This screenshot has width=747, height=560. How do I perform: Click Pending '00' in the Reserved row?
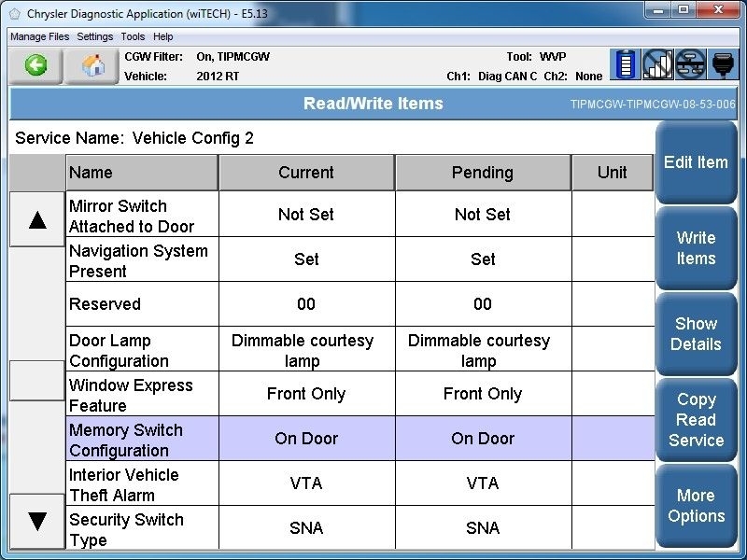483,304
